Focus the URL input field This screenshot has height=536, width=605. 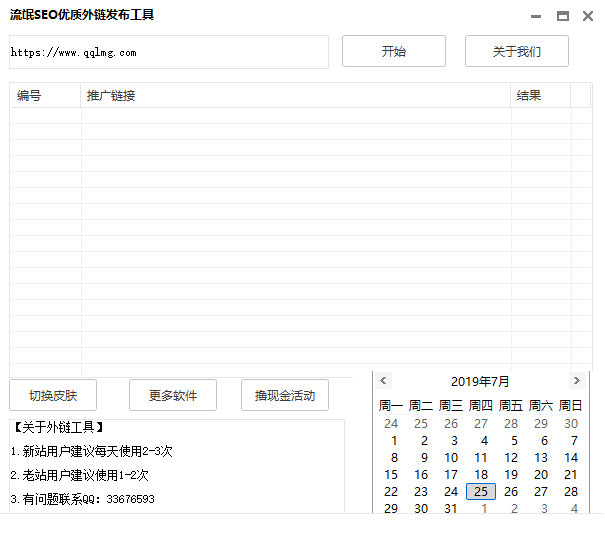click(x=169, y=52)
